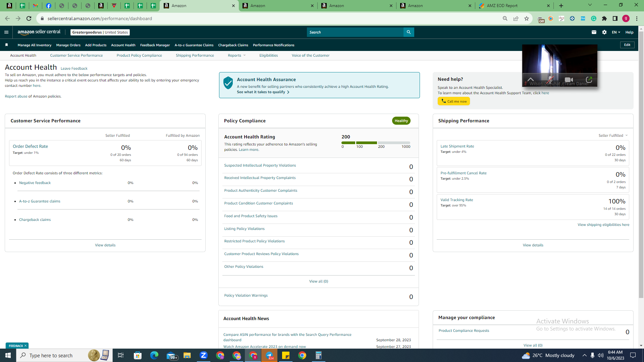The width and height of the screenshot is (644, 362).
Task: Open Sticky Notes from the taskbar
Action: (x=286, y=355)
